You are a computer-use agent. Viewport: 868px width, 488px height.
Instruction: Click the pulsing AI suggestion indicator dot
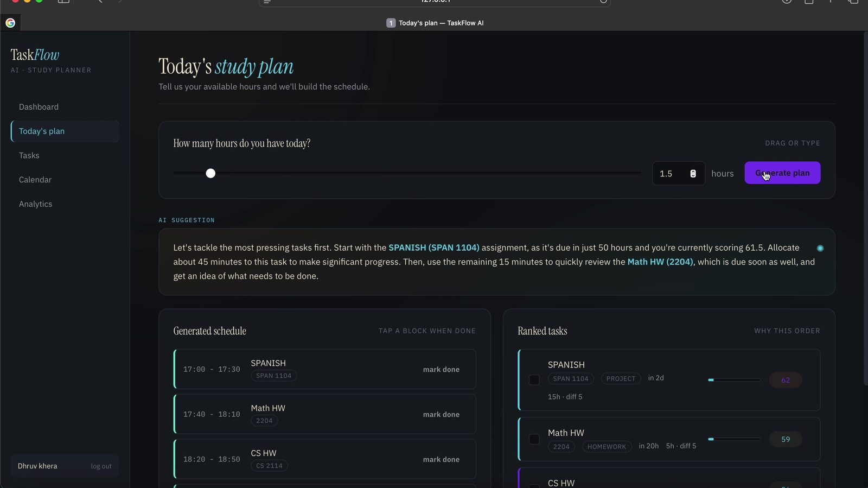click(820, 248)
